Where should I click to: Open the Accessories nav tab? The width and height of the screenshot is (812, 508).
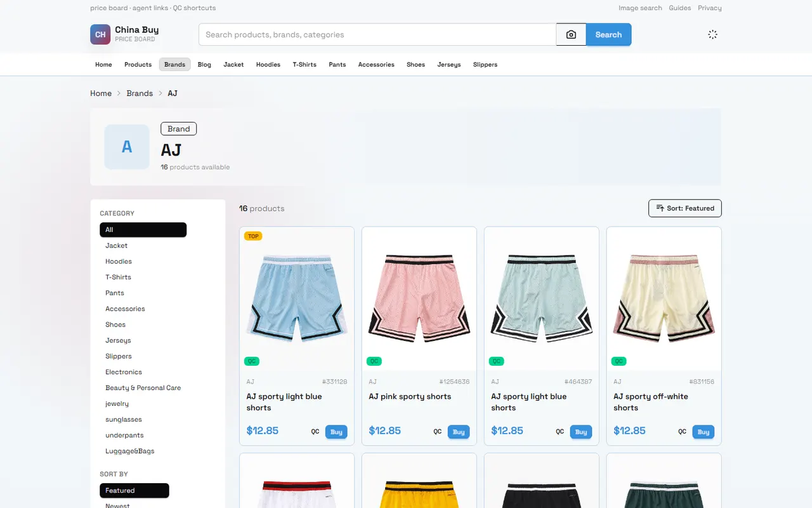pyautogui.click(x=376, y=65)
